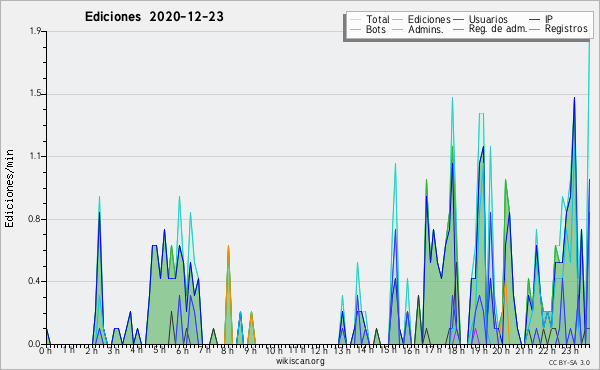Select the 'Registros' legend label

pyautogui.click(x=566, y=29)
